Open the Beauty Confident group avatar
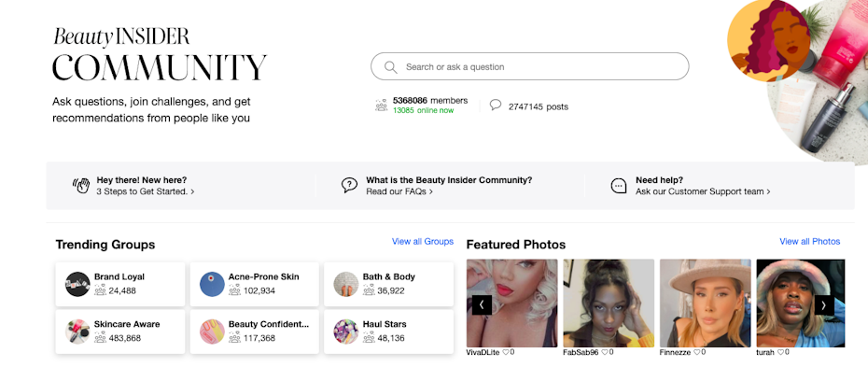The height and width of the screenshot is (381, 868). (x=212, y=332)
